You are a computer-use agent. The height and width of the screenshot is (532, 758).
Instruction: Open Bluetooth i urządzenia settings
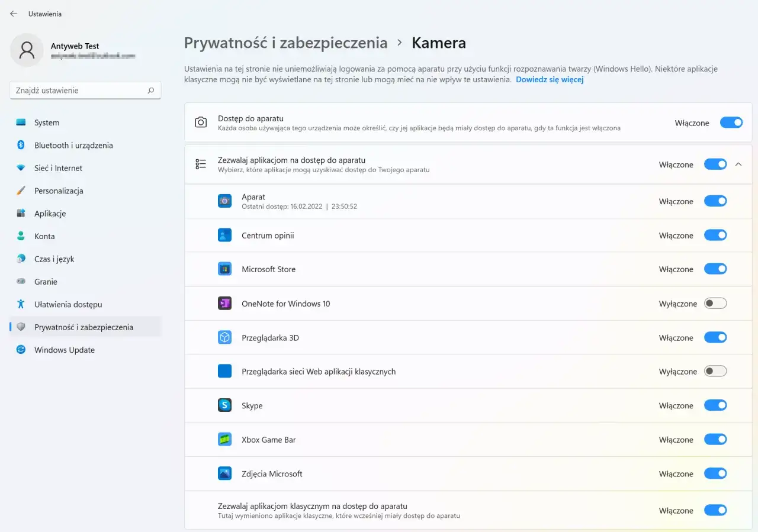85,145
